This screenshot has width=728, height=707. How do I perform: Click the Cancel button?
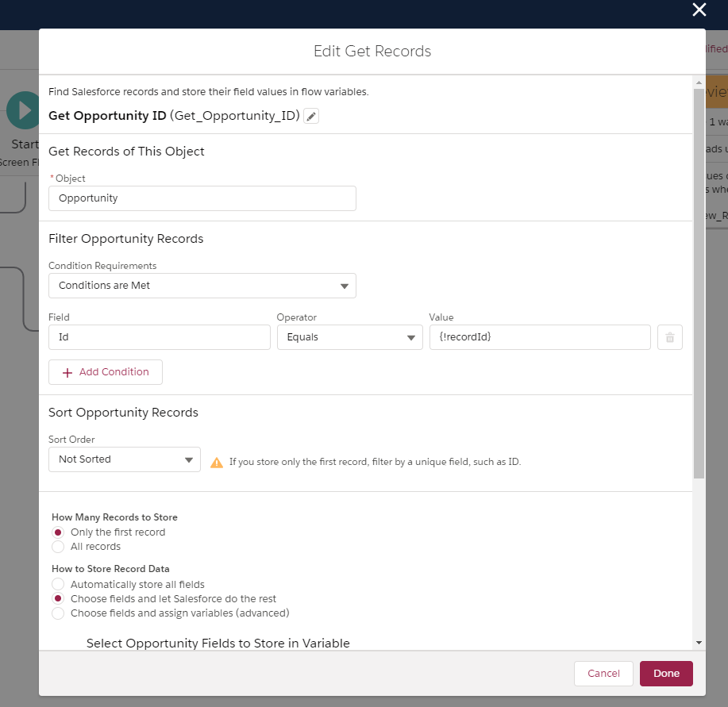[603, 674]
